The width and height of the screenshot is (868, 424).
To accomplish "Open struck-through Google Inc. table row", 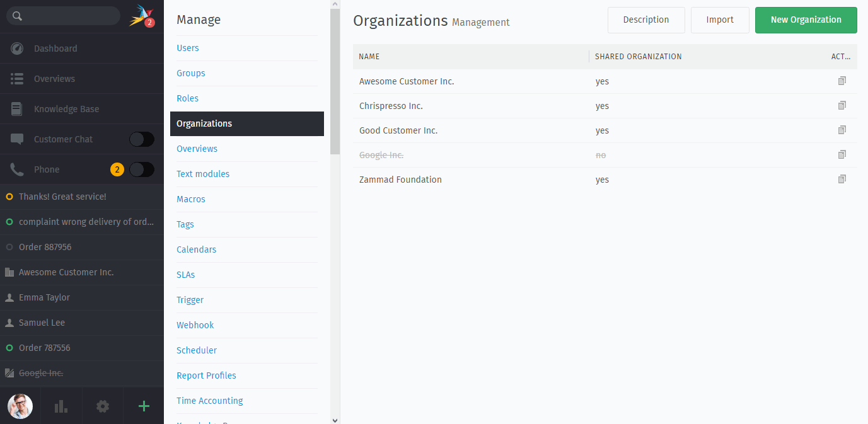I will coord(605,155).
